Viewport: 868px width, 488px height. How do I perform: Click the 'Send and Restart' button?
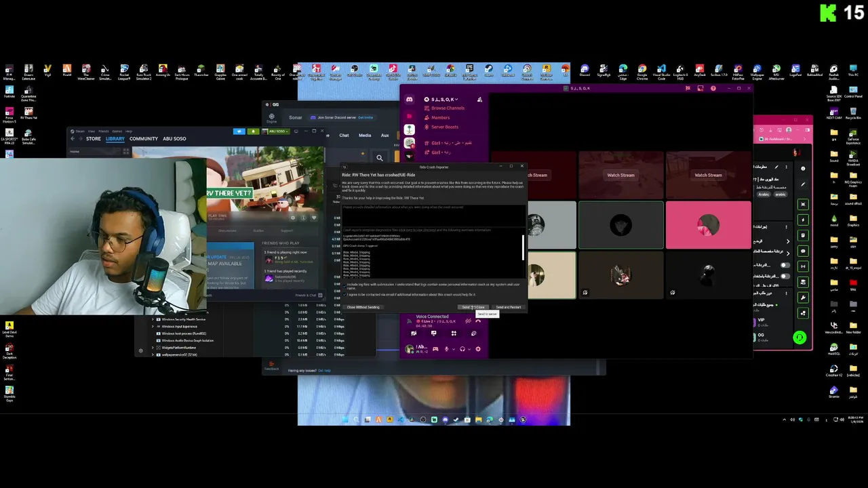click(x=508, y=307)
